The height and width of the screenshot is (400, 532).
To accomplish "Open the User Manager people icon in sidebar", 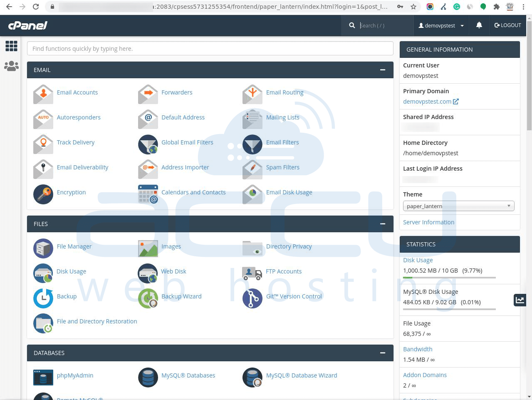I will (11, 66).
